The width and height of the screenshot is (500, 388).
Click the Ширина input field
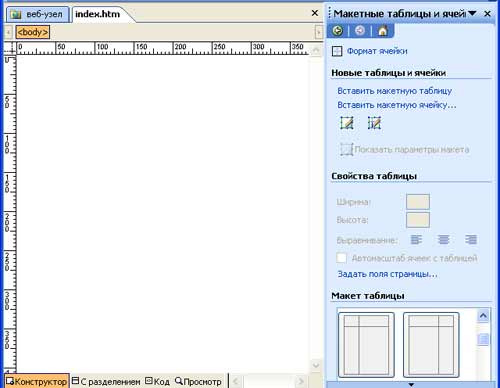click(418, 202)
